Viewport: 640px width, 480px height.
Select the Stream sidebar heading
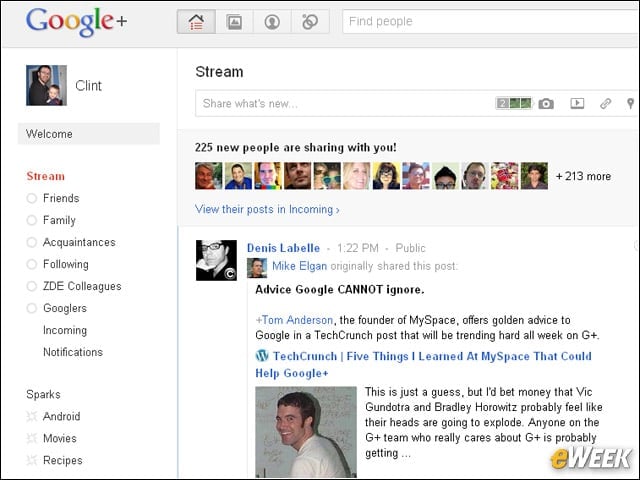[x=46, y=176]
